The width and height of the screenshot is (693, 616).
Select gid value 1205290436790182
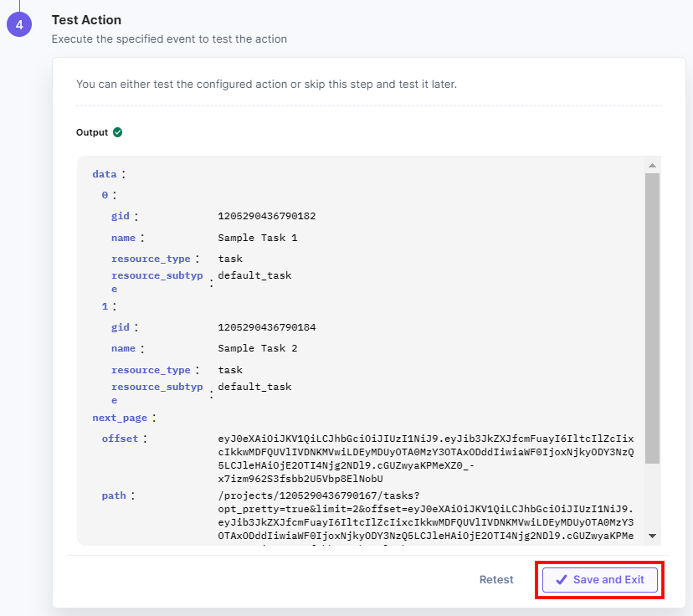[267, 216]
